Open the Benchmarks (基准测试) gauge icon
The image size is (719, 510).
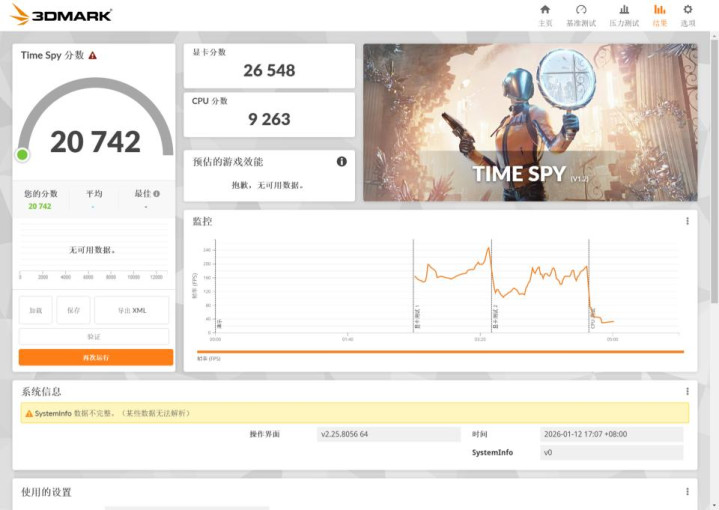[581, 10]
